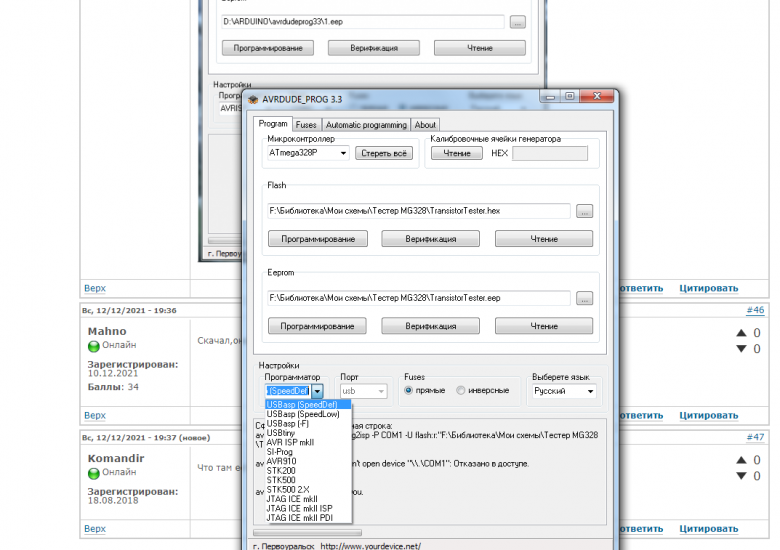Choose USBasp (SpeedLow) programmer

point(308,414)
